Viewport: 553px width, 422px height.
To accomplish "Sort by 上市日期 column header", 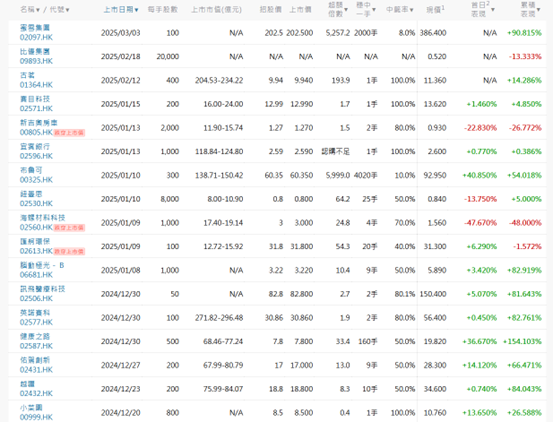I will tap(121, 10).
